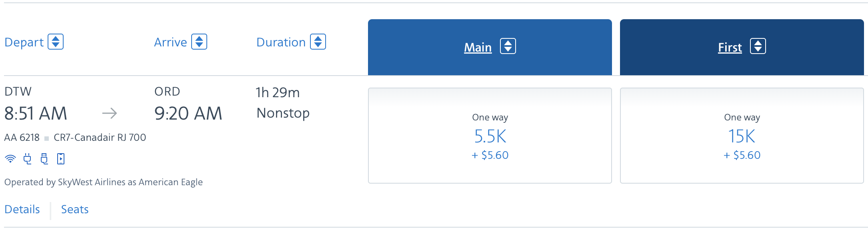View Seats for this flight
This screenshot has width=868, height=232.
(x=74, y=209)
